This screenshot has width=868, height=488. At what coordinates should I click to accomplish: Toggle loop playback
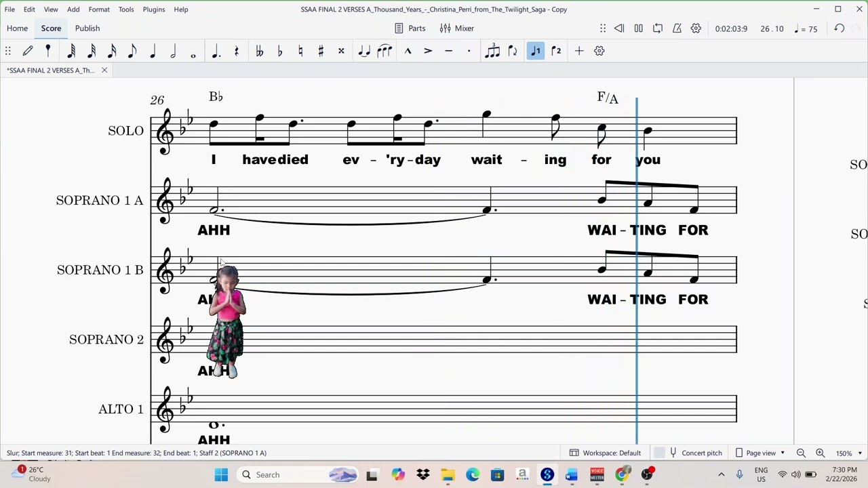[658, 28]
